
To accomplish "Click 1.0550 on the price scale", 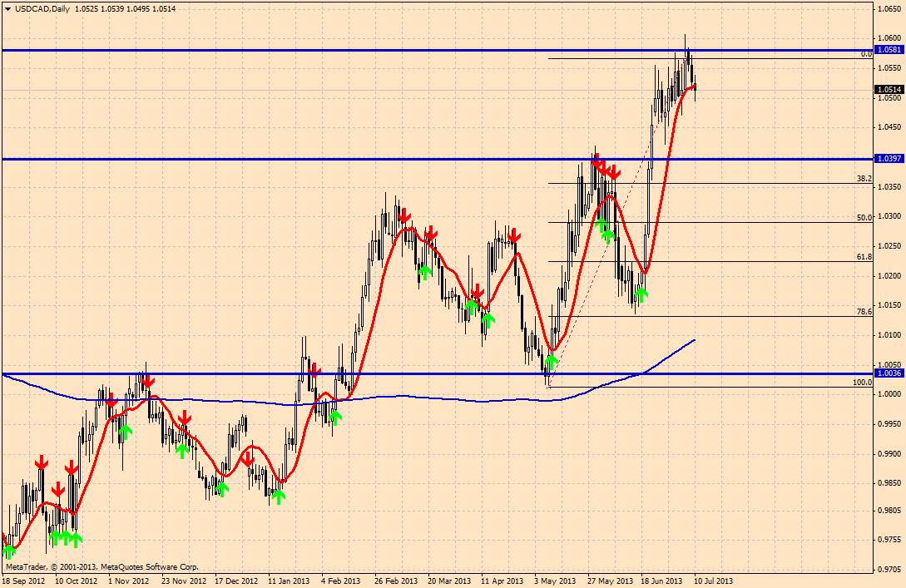I will click(889, 68).
